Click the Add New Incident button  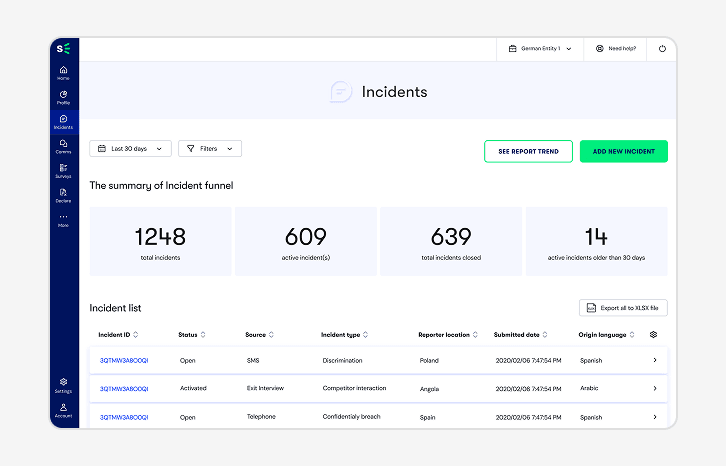point(623,151)
